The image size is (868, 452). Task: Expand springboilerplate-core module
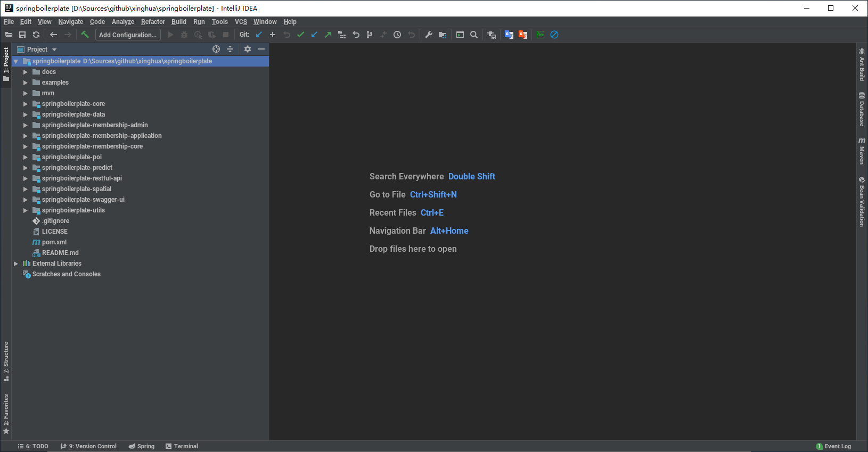[25, 104]
